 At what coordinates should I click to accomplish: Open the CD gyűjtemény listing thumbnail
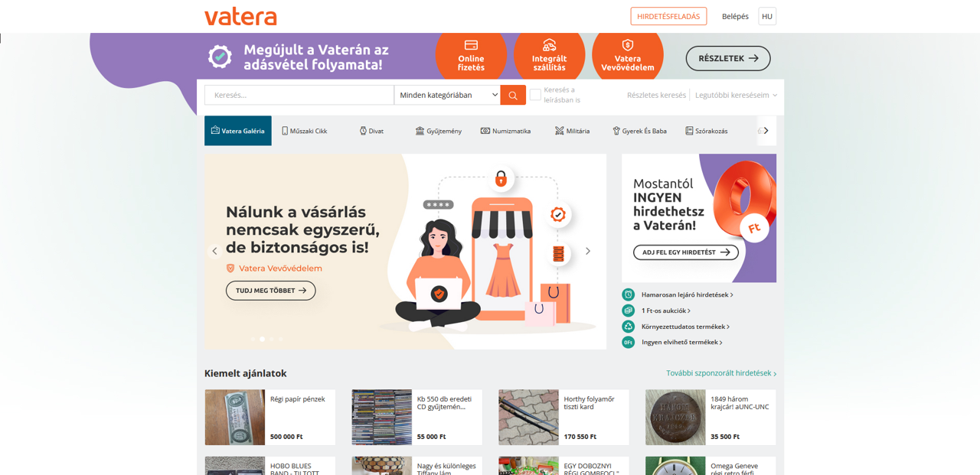click(382, 418)
